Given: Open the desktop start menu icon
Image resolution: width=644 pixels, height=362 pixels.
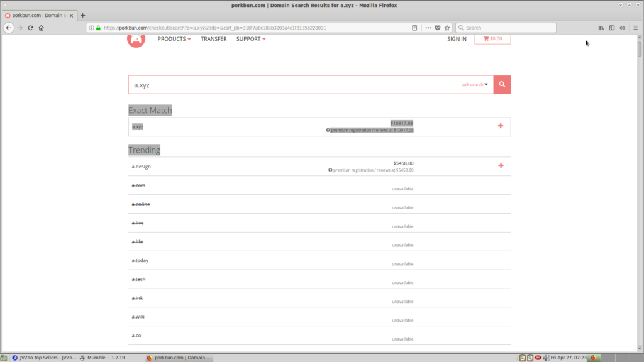Looking at the screenshot, I should tap(4, 358).
